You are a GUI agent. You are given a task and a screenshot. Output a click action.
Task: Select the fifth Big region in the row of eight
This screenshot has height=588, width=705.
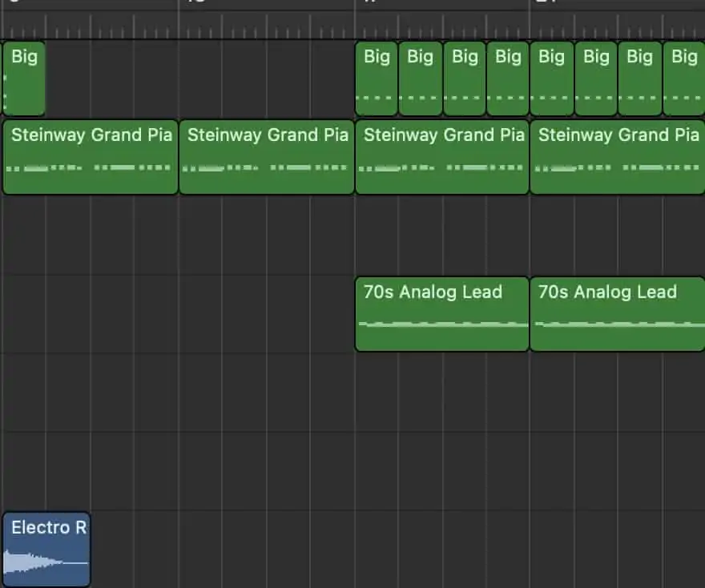(552, 79)
